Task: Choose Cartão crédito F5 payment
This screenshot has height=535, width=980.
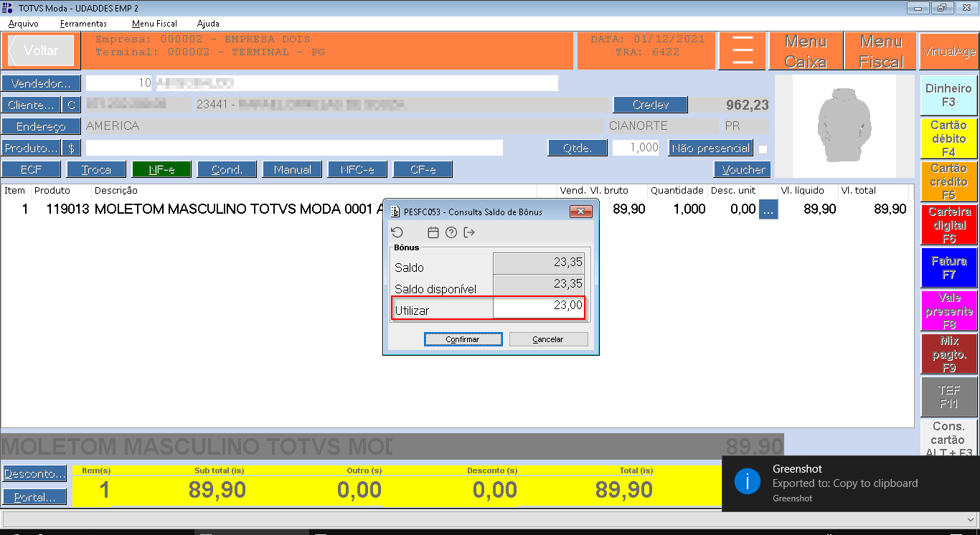Action: pos(948,181)
